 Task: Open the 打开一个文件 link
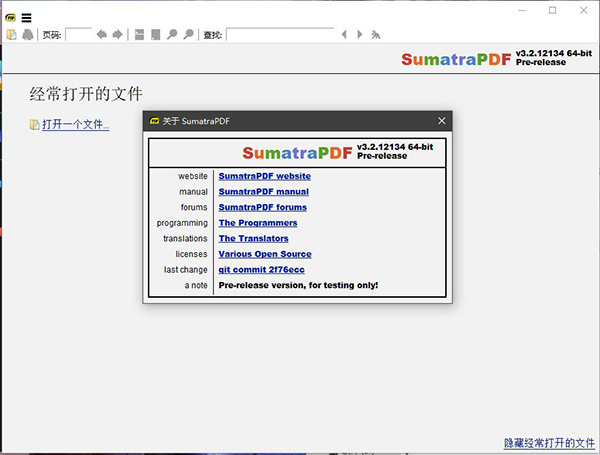[x=76, y=124]
